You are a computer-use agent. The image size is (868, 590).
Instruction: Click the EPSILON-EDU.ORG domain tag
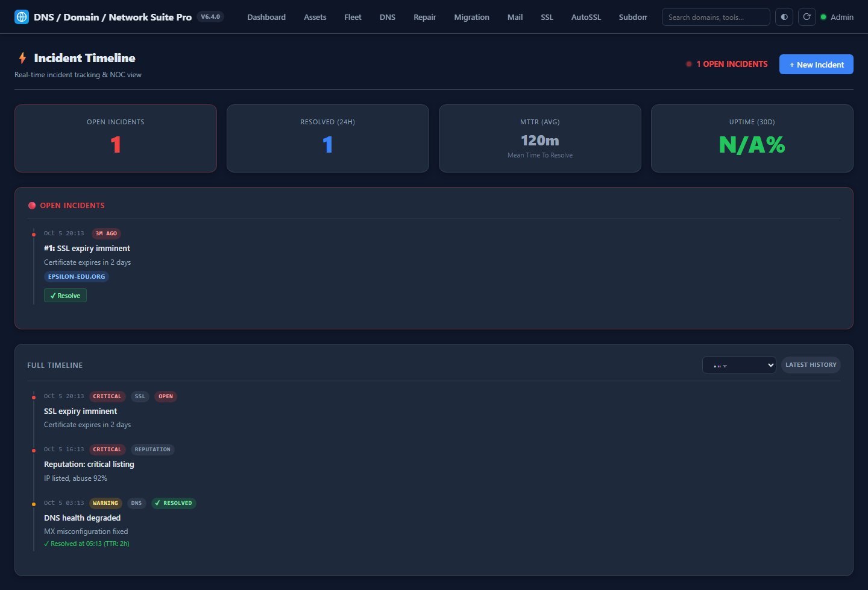click(x=77, y=277)
